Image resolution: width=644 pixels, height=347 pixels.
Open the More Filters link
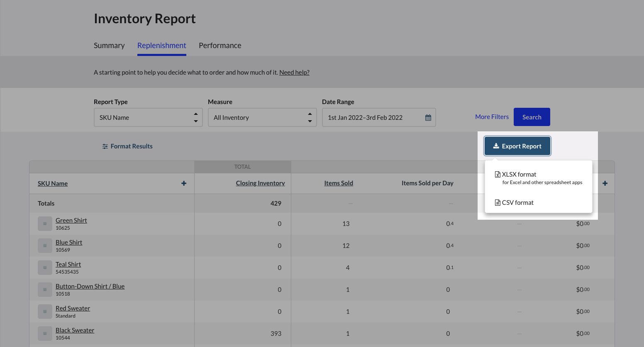(x=492, y=117)
